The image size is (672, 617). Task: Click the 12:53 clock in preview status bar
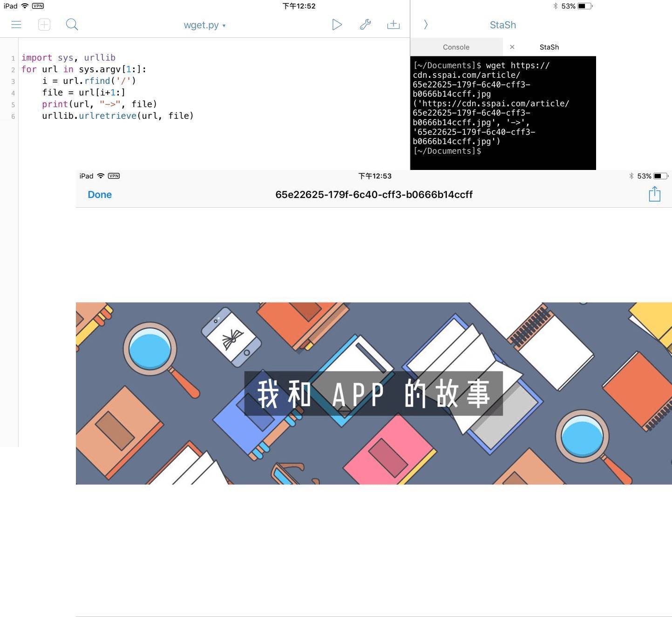coord(375,176)
